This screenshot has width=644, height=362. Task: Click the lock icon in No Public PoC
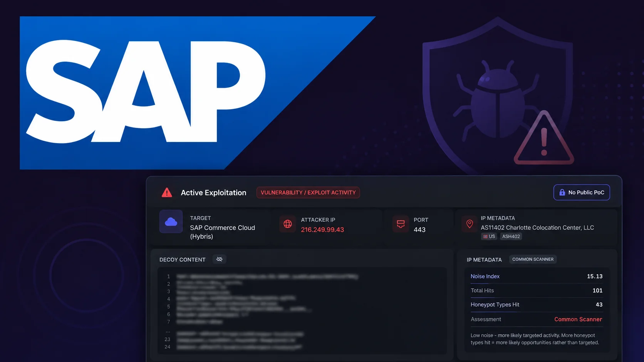pyautogui.click(x=562, y=192)
